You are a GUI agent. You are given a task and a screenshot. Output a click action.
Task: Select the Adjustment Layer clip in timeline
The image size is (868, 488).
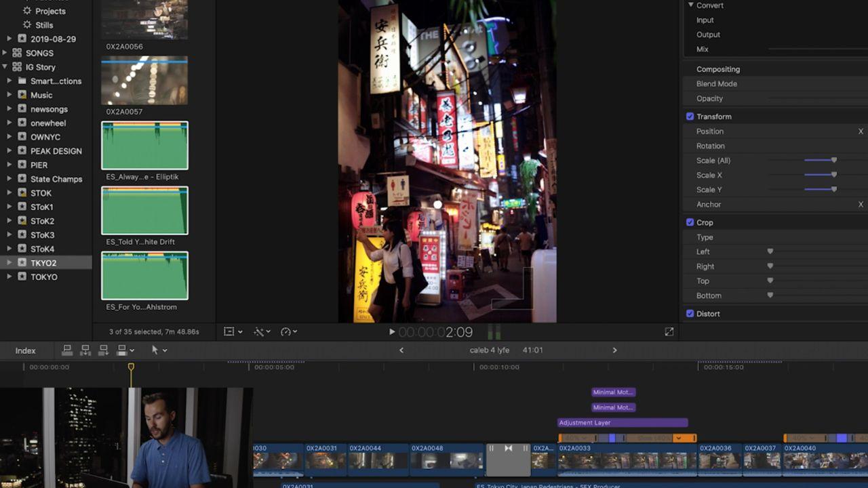click(x=623, y=423)
